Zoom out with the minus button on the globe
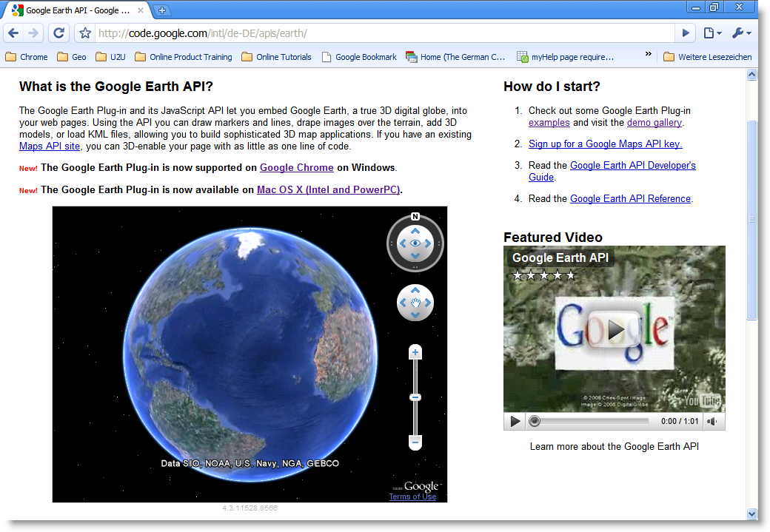 [x=415, y=443]
